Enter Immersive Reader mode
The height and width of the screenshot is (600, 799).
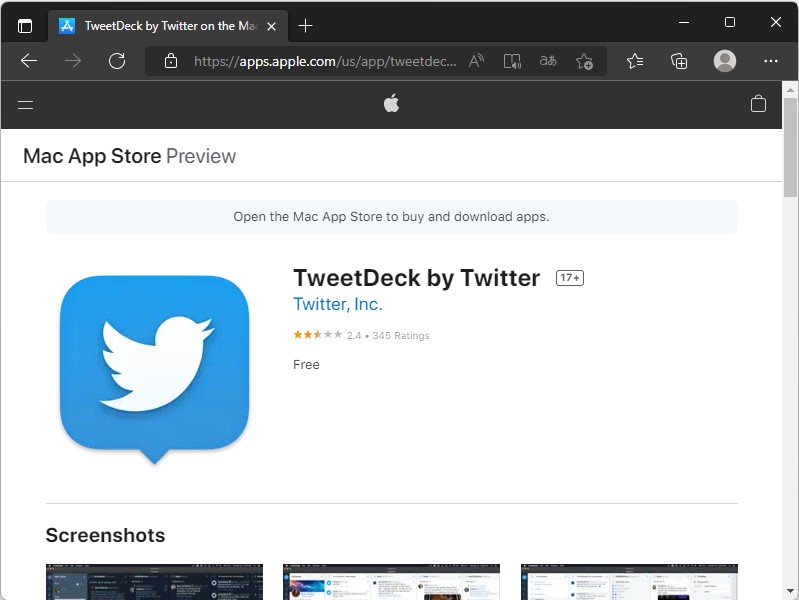pyautogui.click(x=512, y=61)
